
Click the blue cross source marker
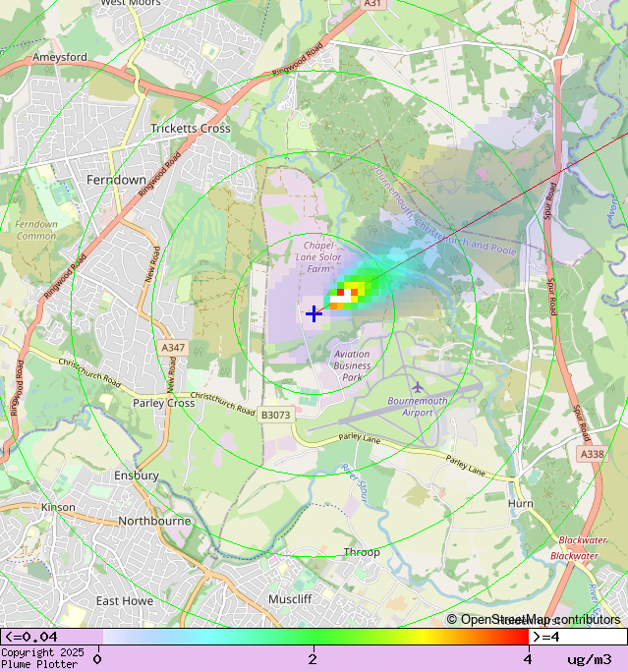pos(314,313)
